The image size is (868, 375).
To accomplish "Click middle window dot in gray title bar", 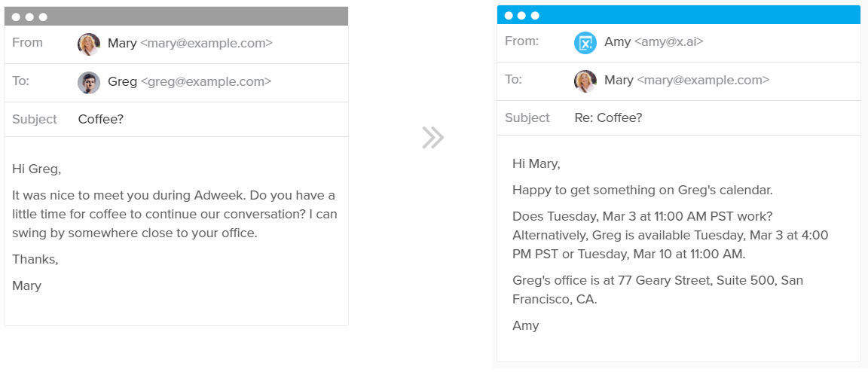I will [29, 17].
